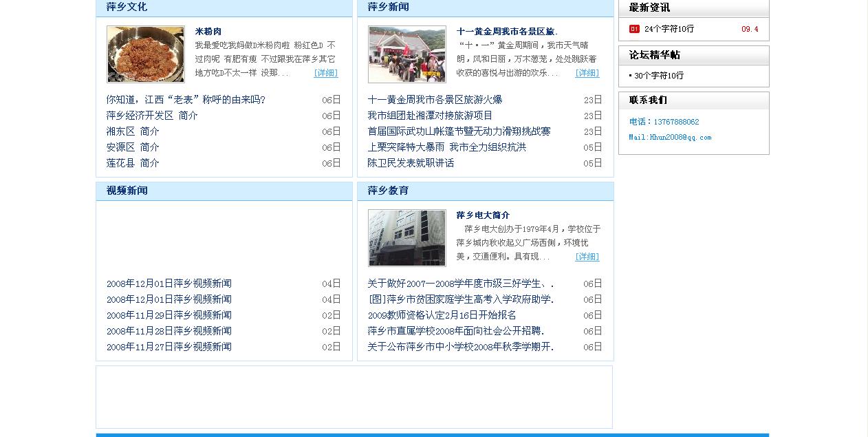The height and width of the screenshot is (437, 868).
Task: Click the 最新资讯 sidebar heading
Action: pos(649,8)
